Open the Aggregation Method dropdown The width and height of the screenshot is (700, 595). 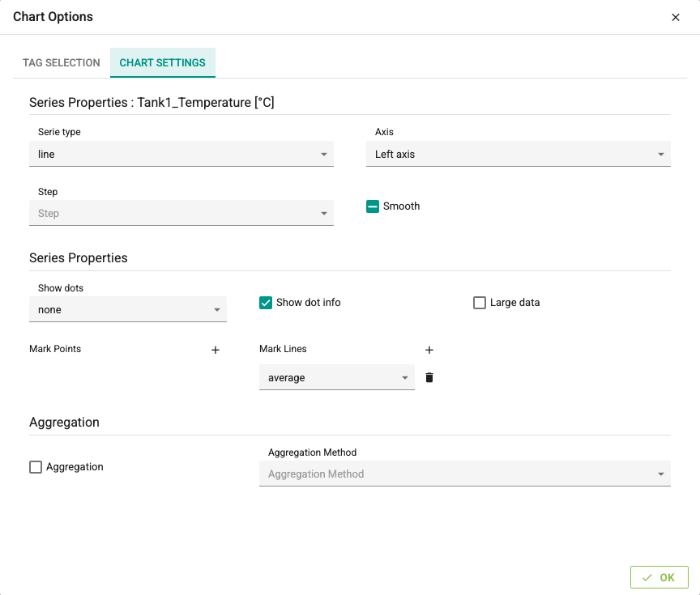coord(465,474)
